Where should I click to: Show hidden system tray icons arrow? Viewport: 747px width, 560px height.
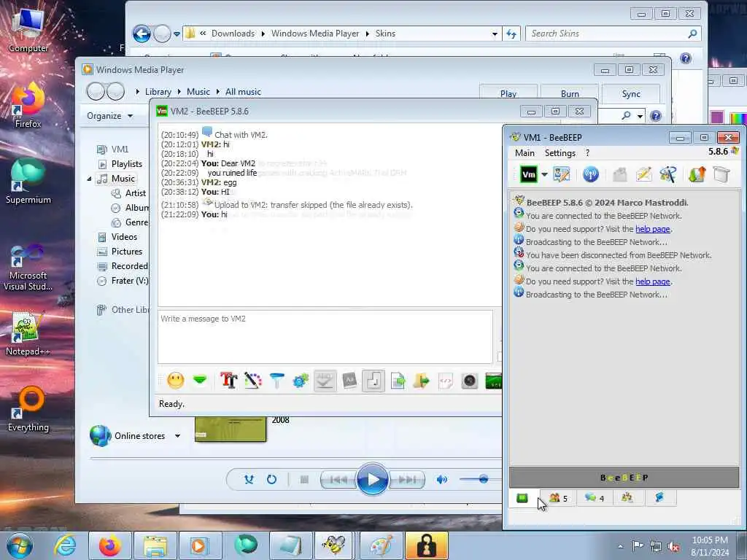tap(620, 546)
